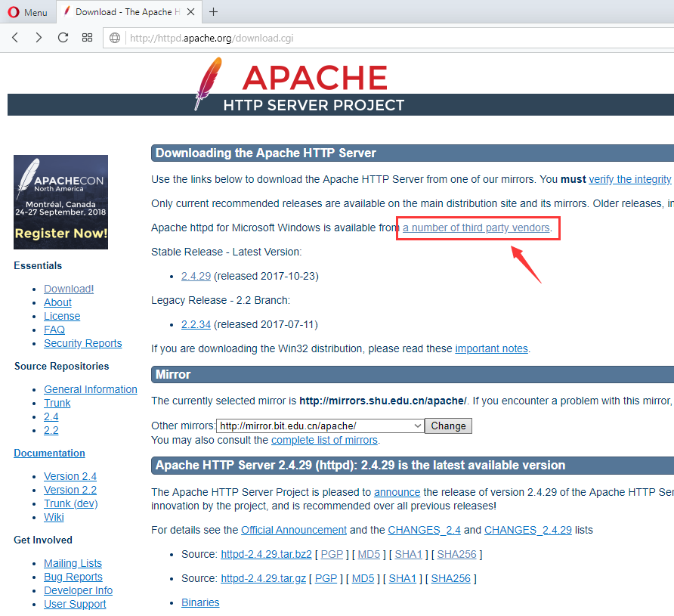This screenshot has height=616, width=674.
Task: Open the 2.2 source repository link
Action: coord(51,430)
